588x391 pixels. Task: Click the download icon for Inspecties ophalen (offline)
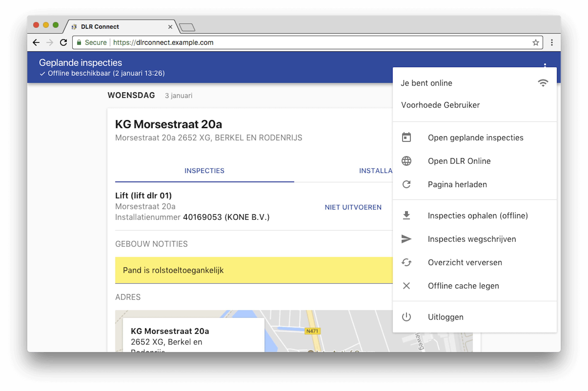click(407, 215)
